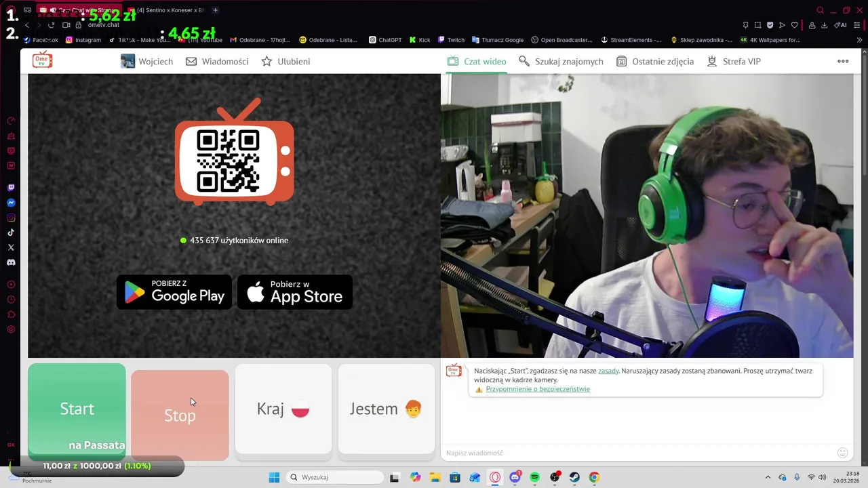Open the Tłumacz Google bookmark
This screenshot has width=868, height=488.
pyautogui.click(x=498, y=40)
